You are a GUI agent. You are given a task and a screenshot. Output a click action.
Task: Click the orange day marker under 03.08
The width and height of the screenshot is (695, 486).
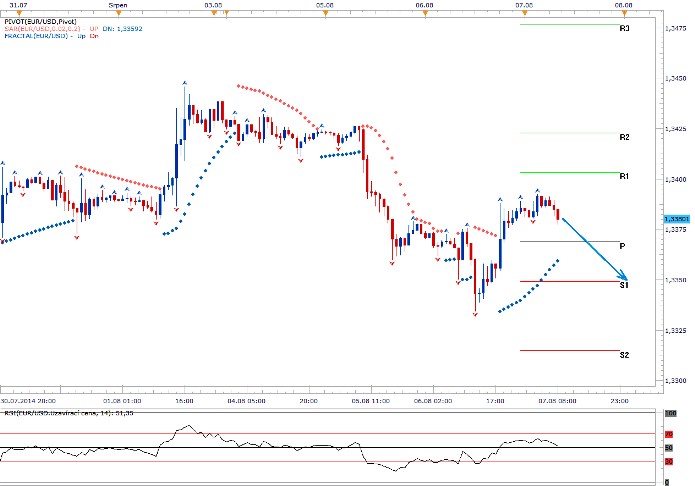(214, 13)
